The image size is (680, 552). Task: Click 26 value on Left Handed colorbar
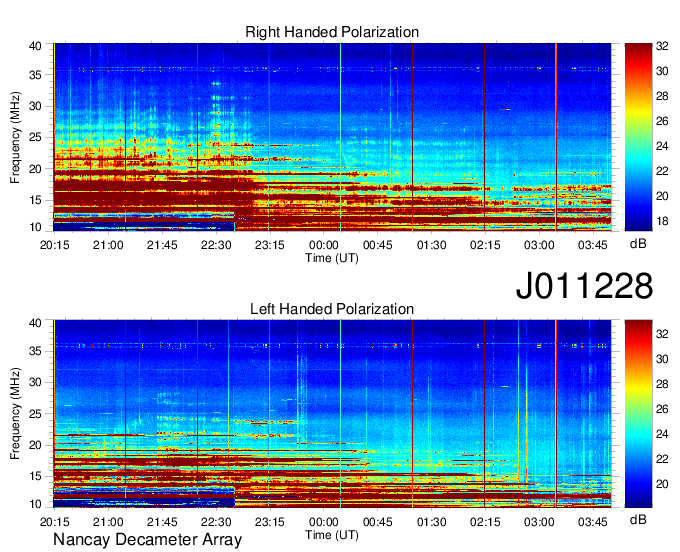(662, 409)
